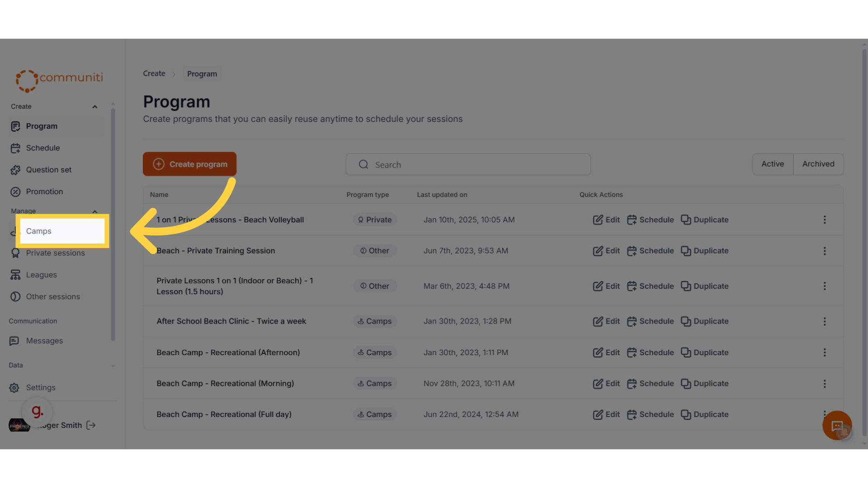Viewport: 868px width, 488px height.
Task: Open more options for Beach Camp Recreational (Afternoon)
Action: tap(825, 352)
